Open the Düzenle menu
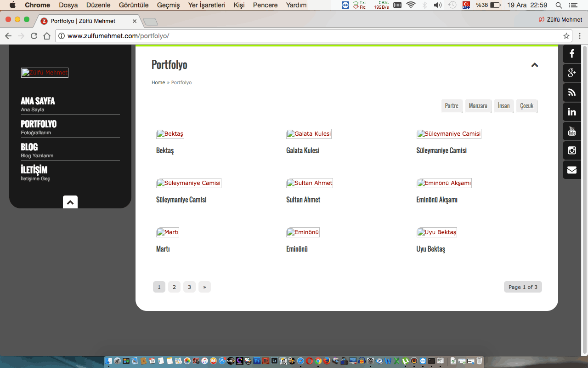Viewport: 588px width, 368px height. click(x=98, y=5)
